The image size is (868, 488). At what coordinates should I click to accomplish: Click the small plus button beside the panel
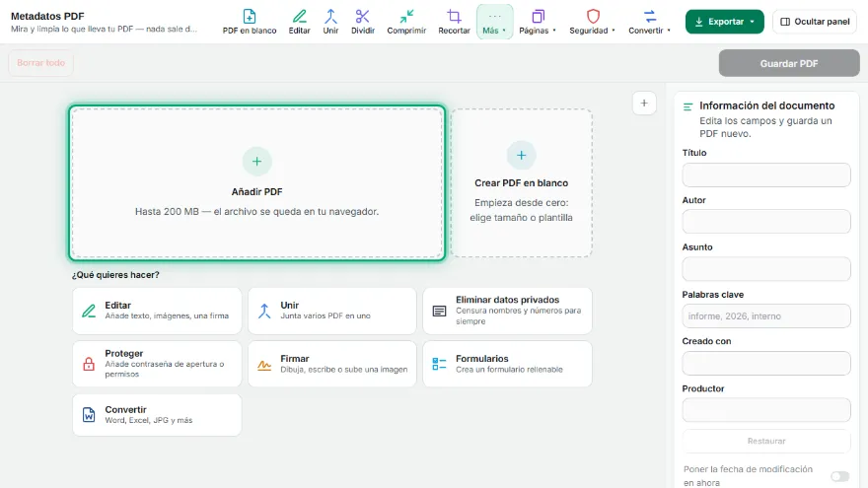click(644, 103)
